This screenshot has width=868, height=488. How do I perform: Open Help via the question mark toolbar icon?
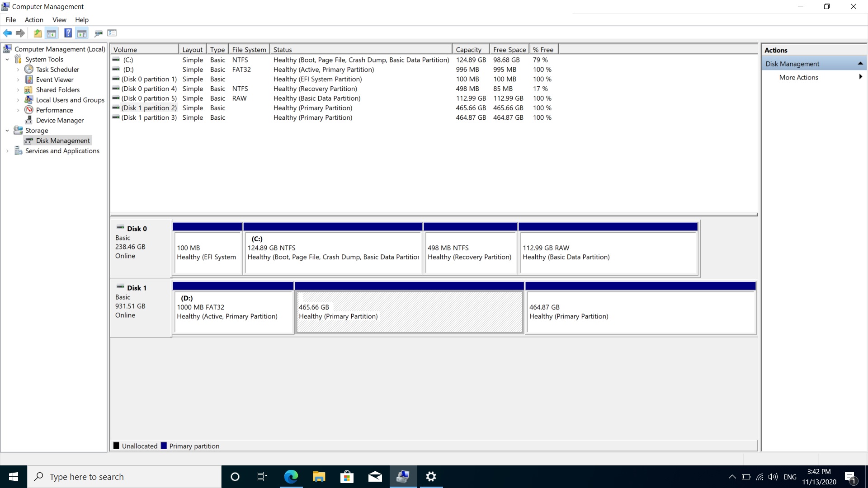pos(67,33)
